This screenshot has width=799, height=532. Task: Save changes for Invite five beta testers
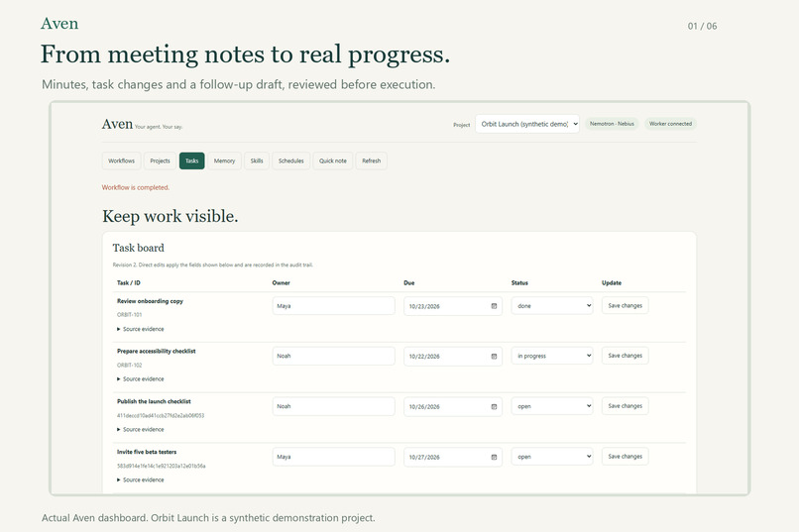click(x=625, y=456)
